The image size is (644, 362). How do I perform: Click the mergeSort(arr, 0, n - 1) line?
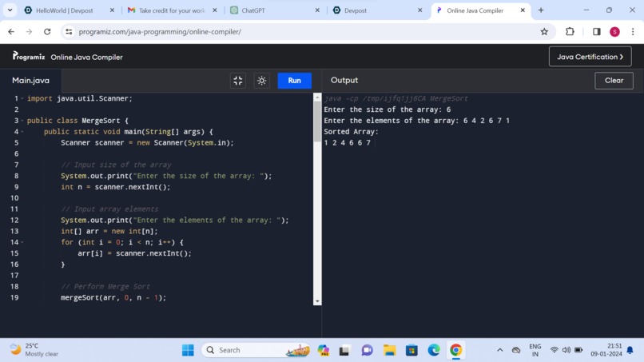pos(113,297)
